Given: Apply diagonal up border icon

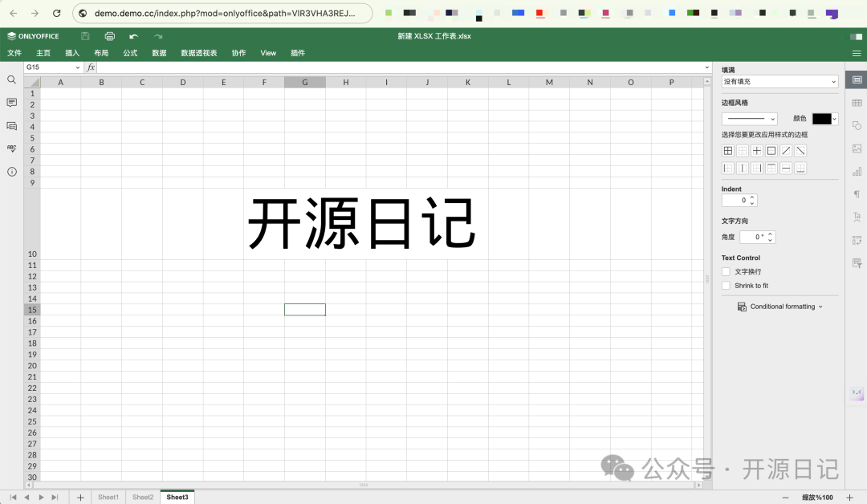Looking at the screenshot, I should click(786, 151).
